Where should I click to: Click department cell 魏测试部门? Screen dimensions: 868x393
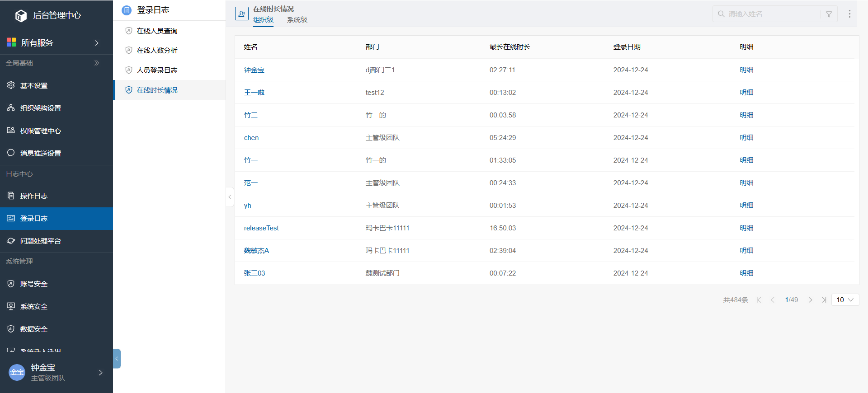[x=382, y=273]
